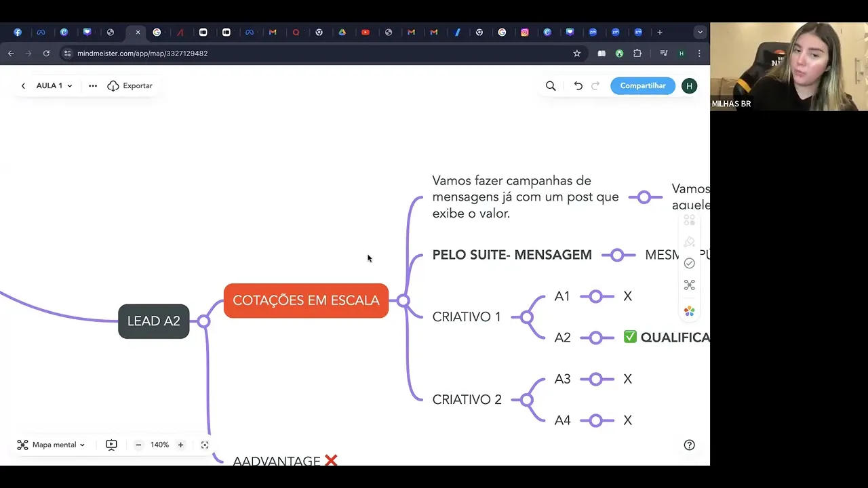
Task: Open the AULA 1 map name dropdown
Action: [x=54, y=86]
